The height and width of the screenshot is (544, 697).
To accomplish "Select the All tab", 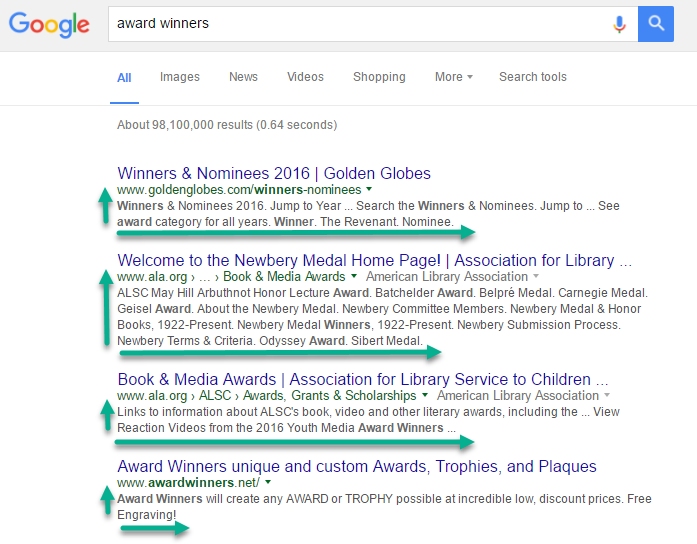I will point(124,78).
